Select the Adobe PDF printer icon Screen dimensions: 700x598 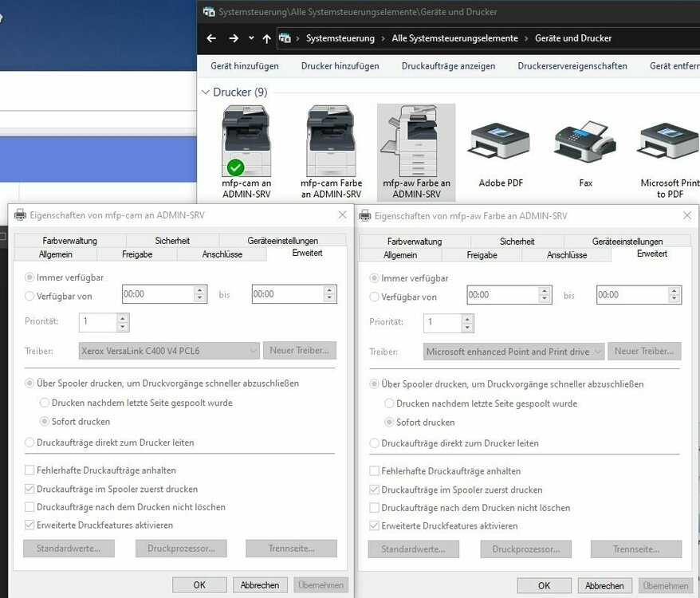point(501,142)
